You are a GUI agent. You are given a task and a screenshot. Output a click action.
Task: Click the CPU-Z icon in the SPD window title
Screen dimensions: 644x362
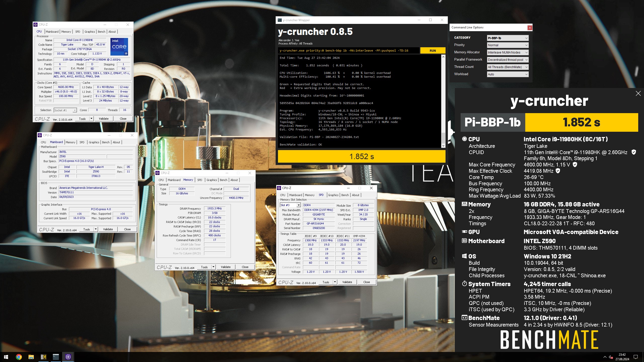[x=279, y=188]
